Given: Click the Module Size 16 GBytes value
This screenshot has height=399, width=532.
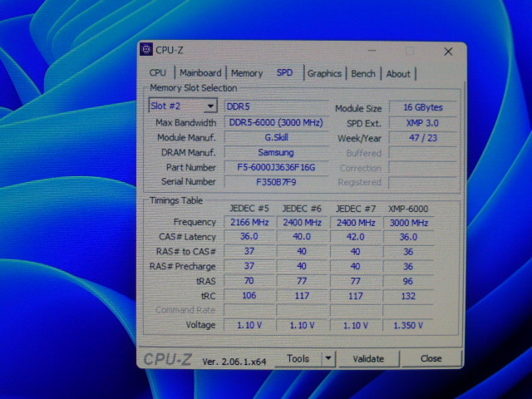Looking at the screenshot, I should coord(423,107).
